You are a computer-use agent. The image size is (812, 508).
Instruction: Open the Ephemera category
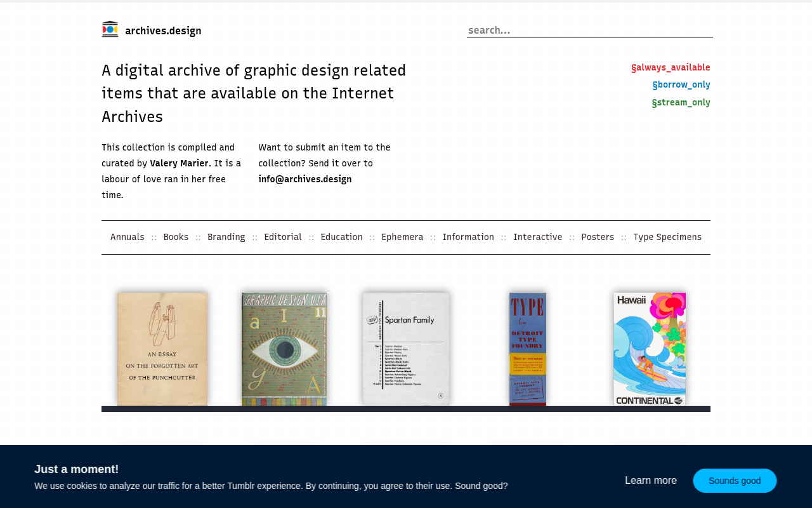[402, 237]
